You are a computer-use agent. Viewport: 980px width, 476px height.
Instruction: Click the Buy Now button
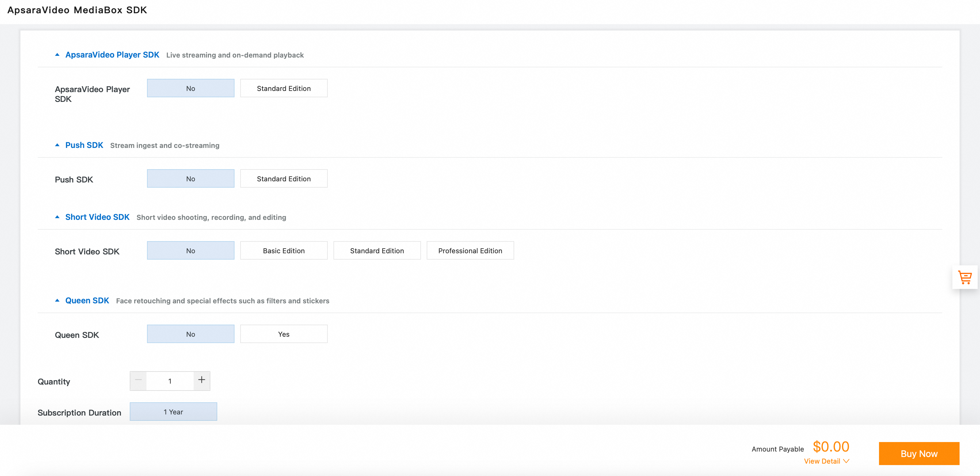point(919,454)
